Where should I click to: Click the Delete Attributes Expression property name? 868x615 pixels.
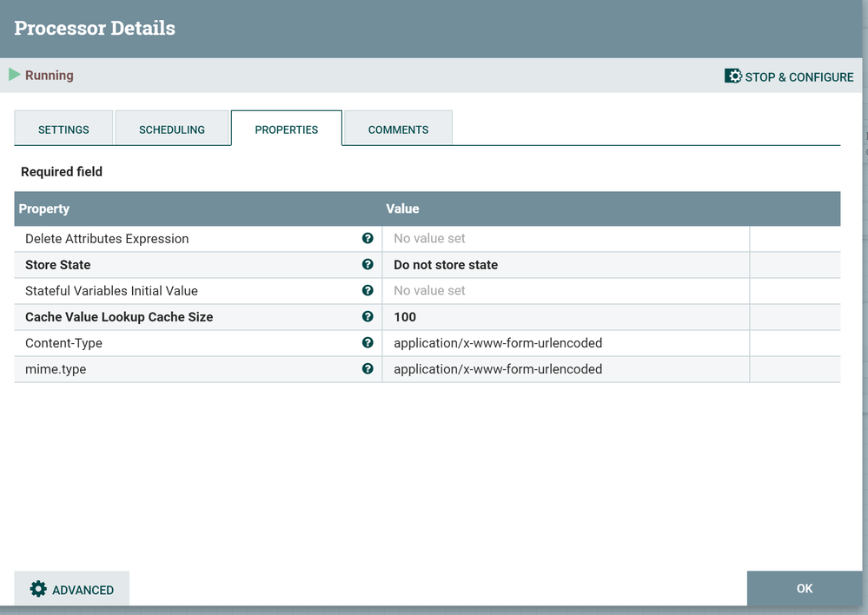107,239
